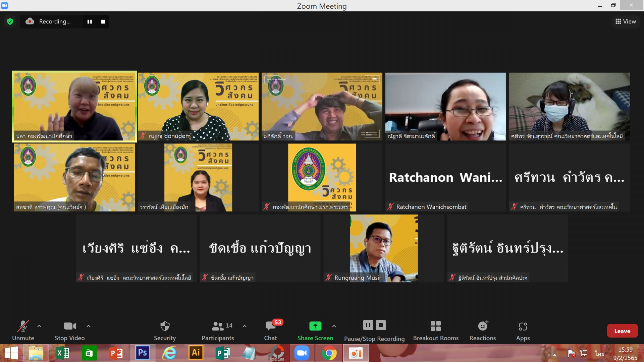Click muted mic icon on Ratchanon Wanichsombat

(390, 207)
